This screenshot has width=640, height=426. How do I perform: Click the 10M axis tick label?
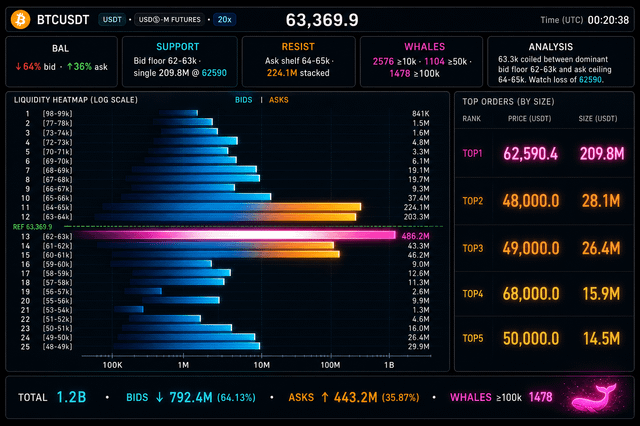262,365
